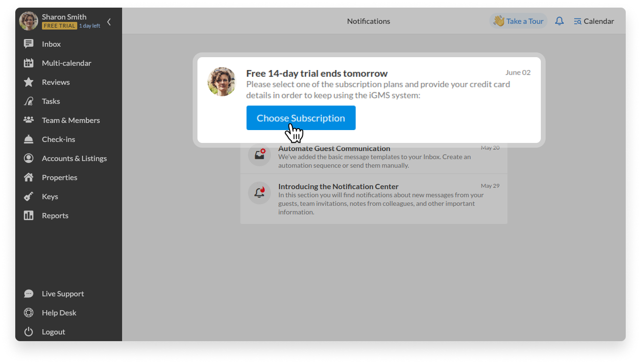641x364 pixels.
Task: Click the Tasks vacuum cleaner icon
Action: (x=29, y=101)
